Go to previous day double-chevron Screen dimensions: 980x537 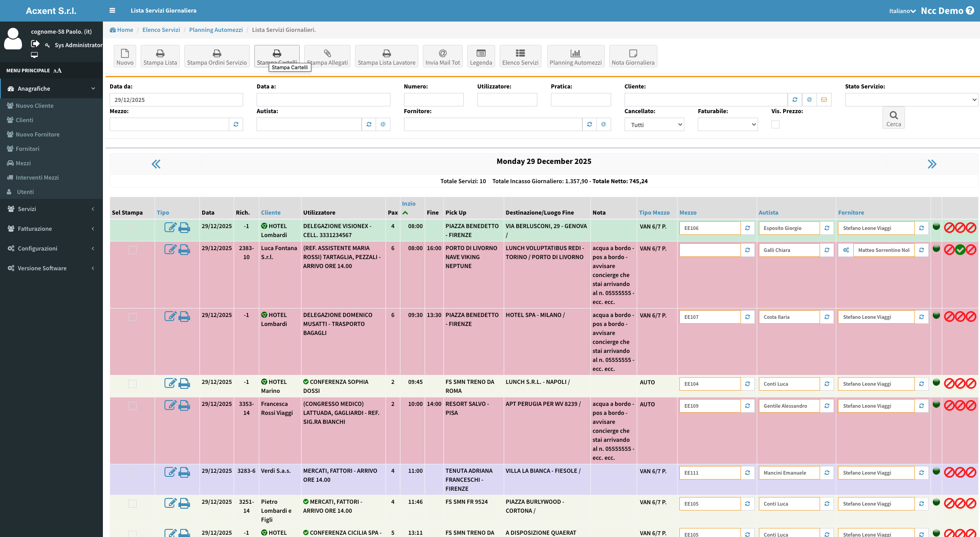[x=156, y=164]
